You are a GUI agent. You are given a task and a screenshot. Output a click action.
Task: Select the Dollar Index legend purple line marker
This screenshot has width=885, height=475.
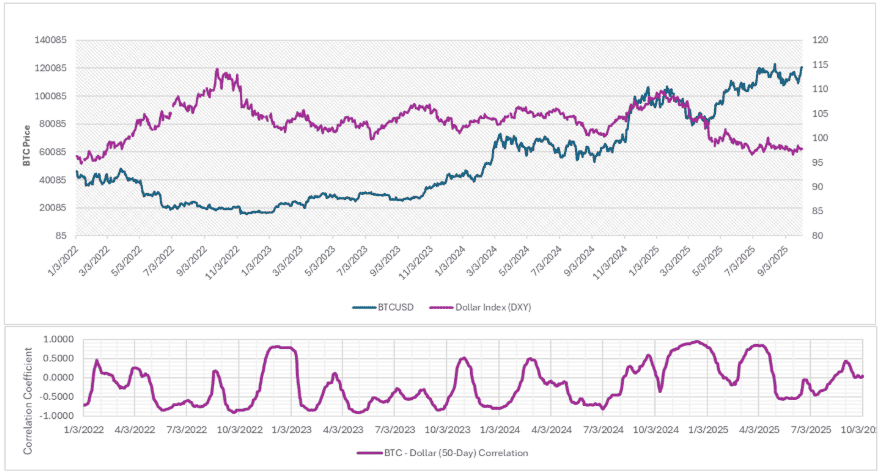[x=441, y=307]
